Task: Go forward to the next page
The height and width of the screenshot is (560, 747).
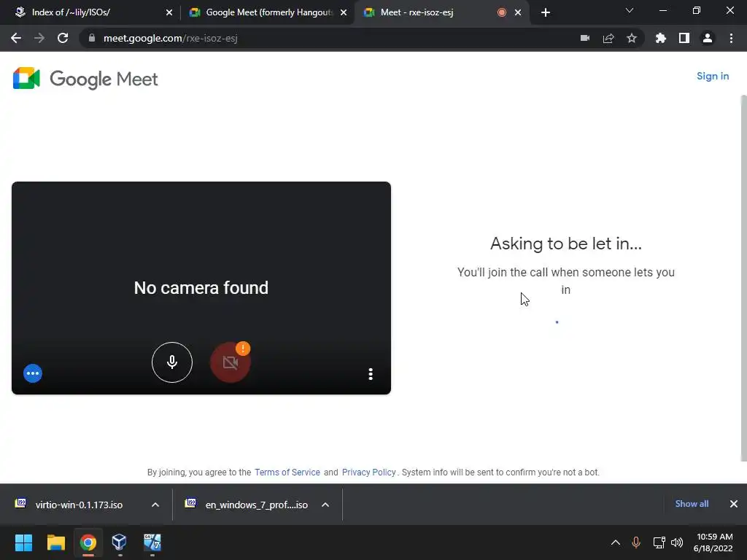Action: (39, 38)
